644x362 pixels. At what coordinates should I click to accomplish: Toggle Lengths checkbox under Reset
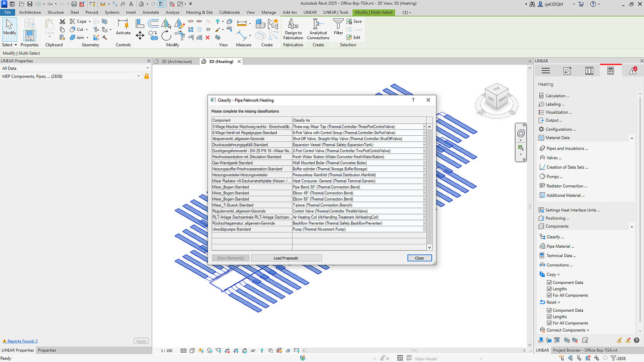click(549, 317)
